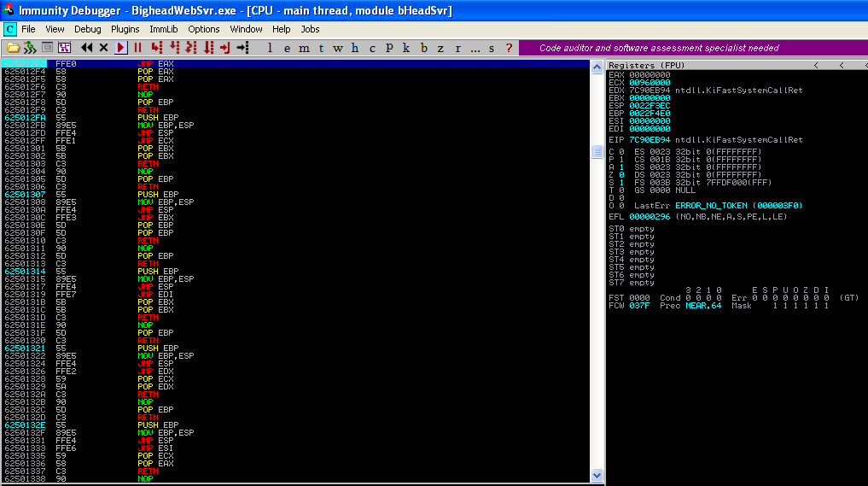Show breakpoints window with the 'b' button
Viewport: 868px width, 486px height.
pyautogui.click(x=424, y=48)
